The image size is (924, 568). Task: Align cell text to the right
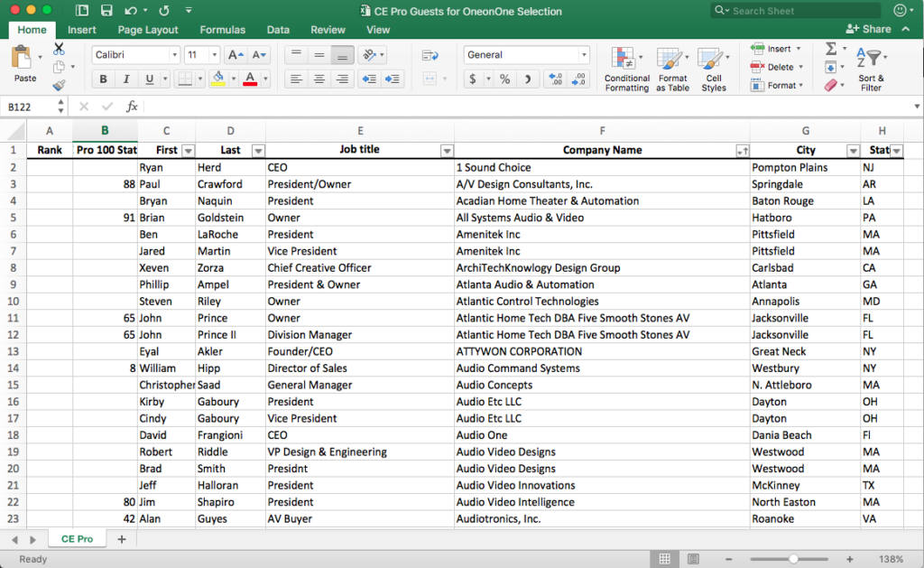pos(342,79)
